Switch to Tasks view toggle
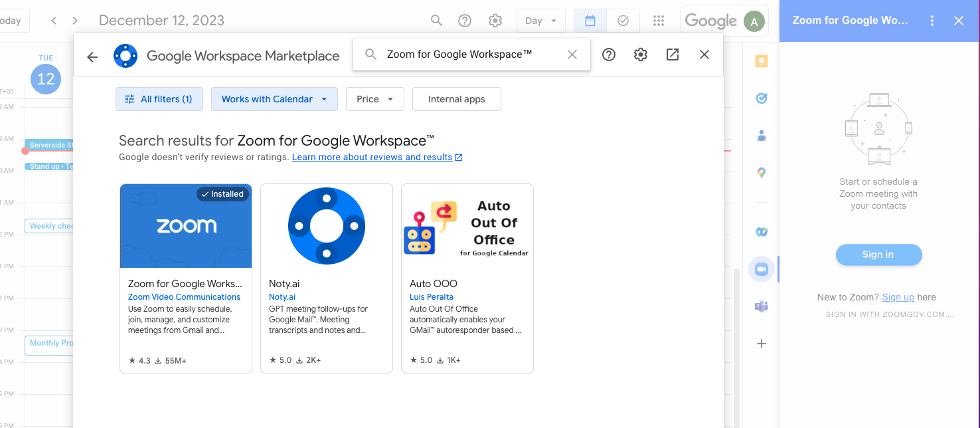This screenshot has height=428, width=980. (623, 21)
